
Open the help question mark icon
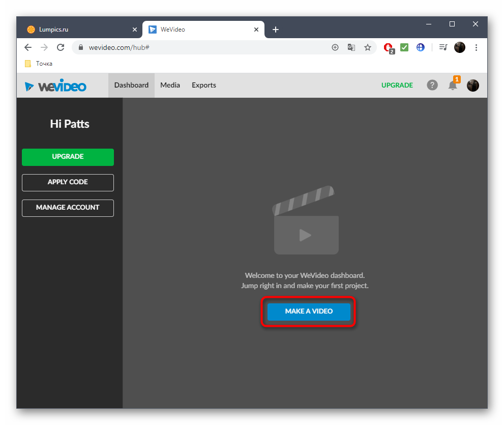pos(432,86)
